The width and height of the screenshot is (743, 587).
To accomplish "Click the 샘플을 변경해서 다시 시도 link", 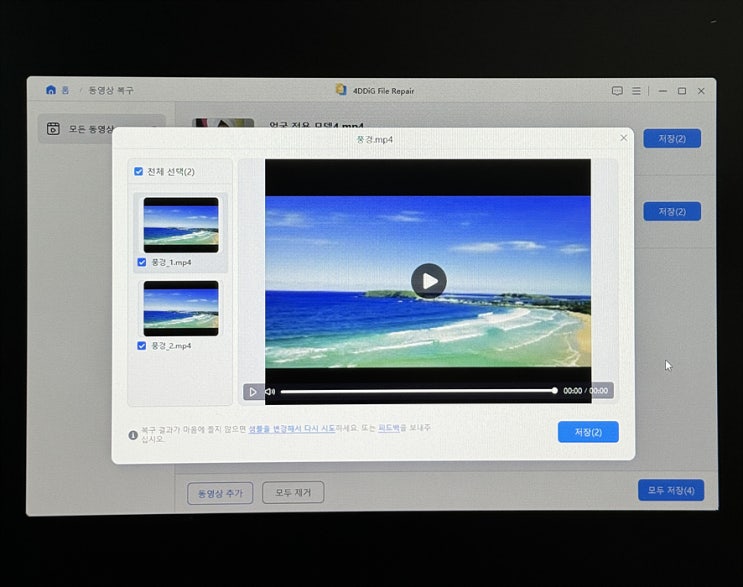I will click(292, 428).
